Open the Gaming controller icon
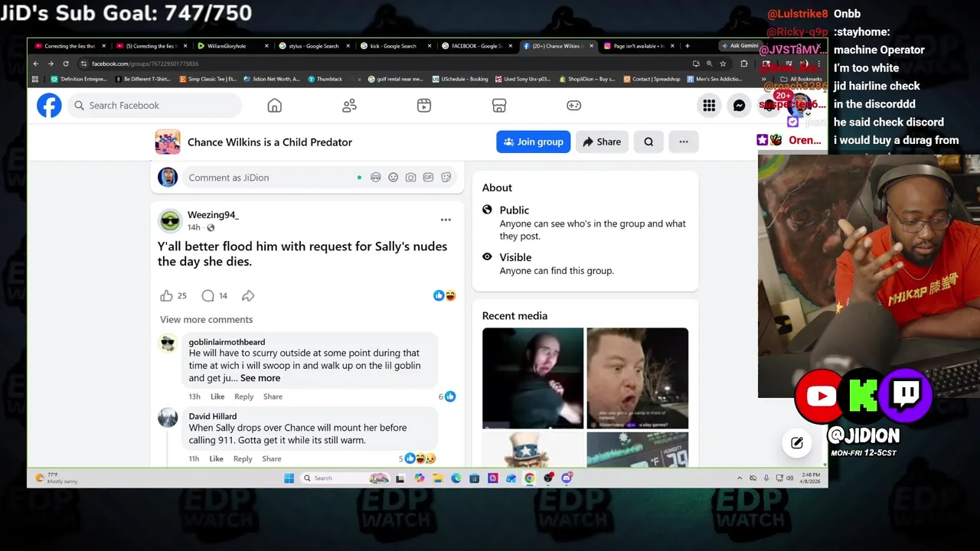The height and width of the screenshot is (551, 980). pyautogui.click(x=573, y=106)
